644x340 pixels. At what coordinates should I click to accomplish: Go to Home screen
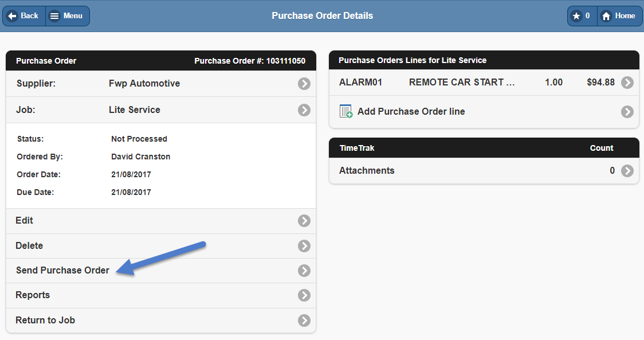(x=619, y=16)
